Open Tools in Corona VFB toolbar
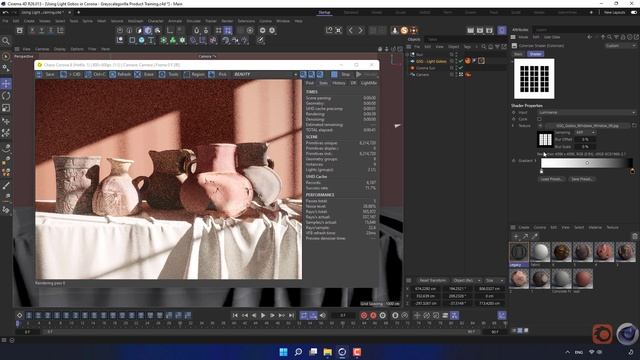 [169, 74]
